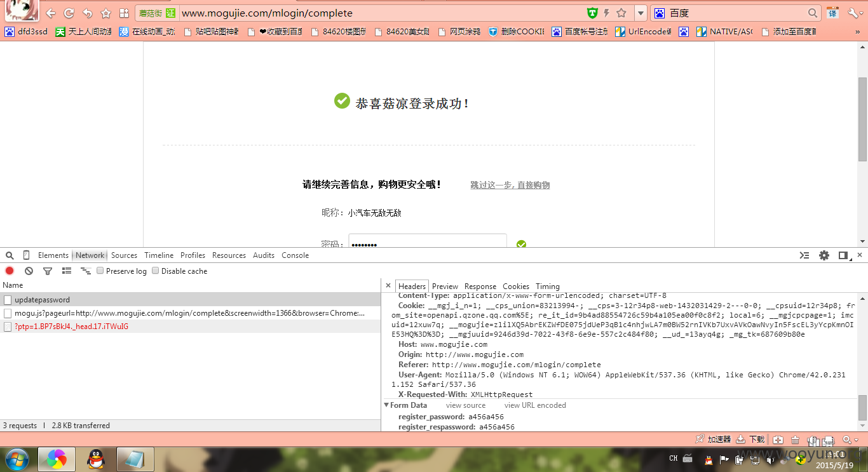Open the translate extension icon
Screen dimensions: 868x472
point(833,13)
